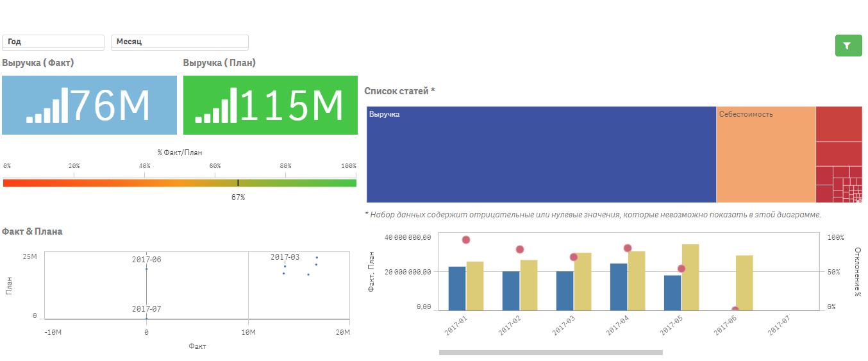Click the bar chart icon in Выручка Факт tile
This screenshot has height=361, width=868.
click(47, 106)
